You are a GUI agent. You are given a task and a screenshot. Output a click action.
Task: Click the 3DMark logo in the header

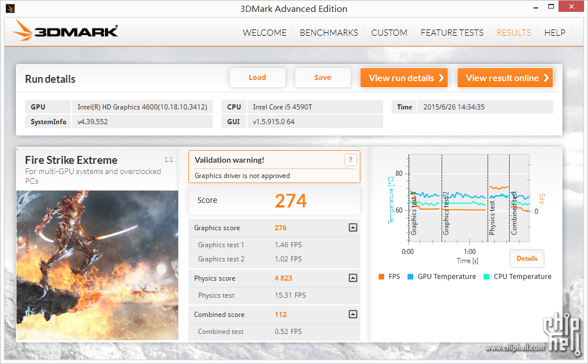(66, 31)
